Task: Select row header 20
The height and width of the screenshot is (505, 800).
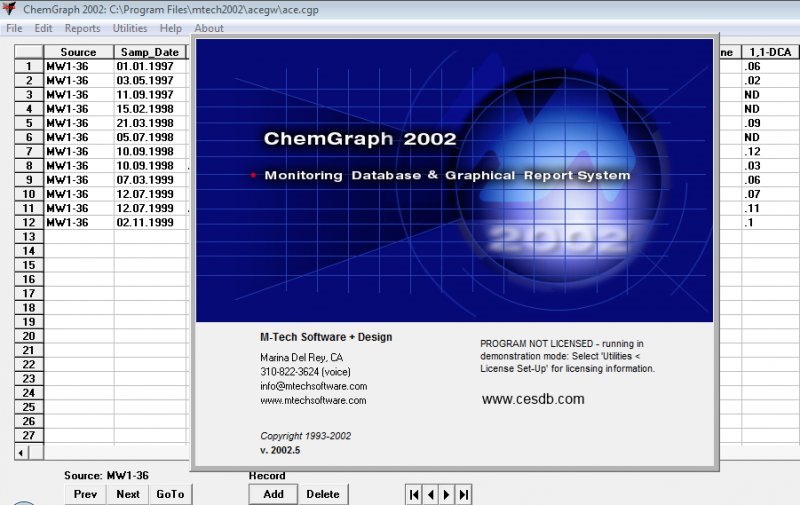Action: [x=29, y=336]
